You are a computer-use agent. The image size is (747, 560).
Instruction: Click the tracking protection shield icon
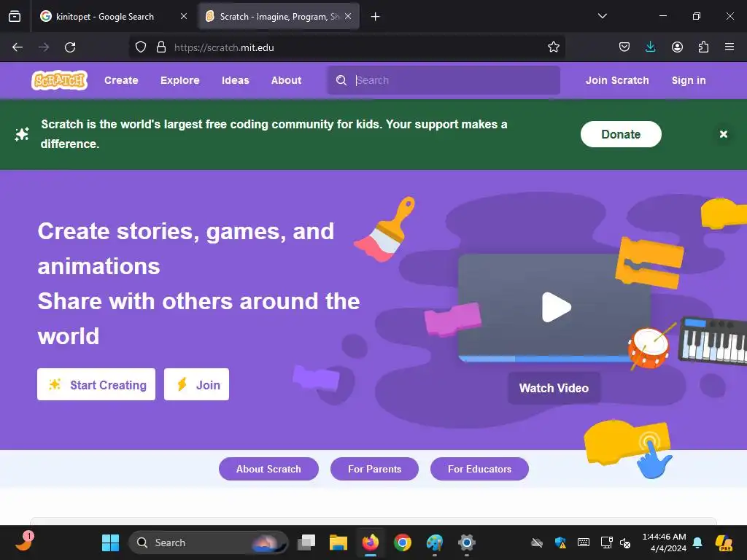tap(141, 47)
